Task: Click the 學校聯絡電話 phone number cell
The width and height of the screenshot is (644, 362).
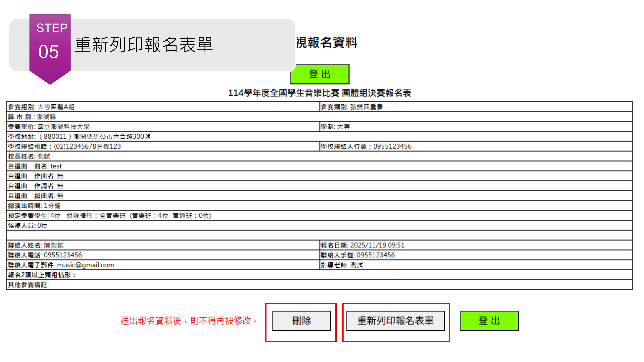Action: pyautogui.click(x=64, y=146)
